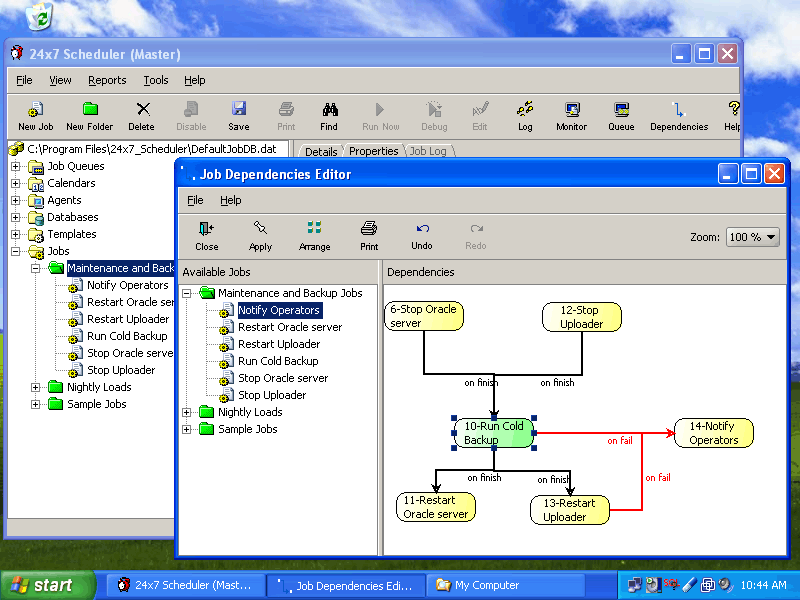Open Recycle Bin desktop icon
Screen dimensions: 800x600
[x=40, y=15]
